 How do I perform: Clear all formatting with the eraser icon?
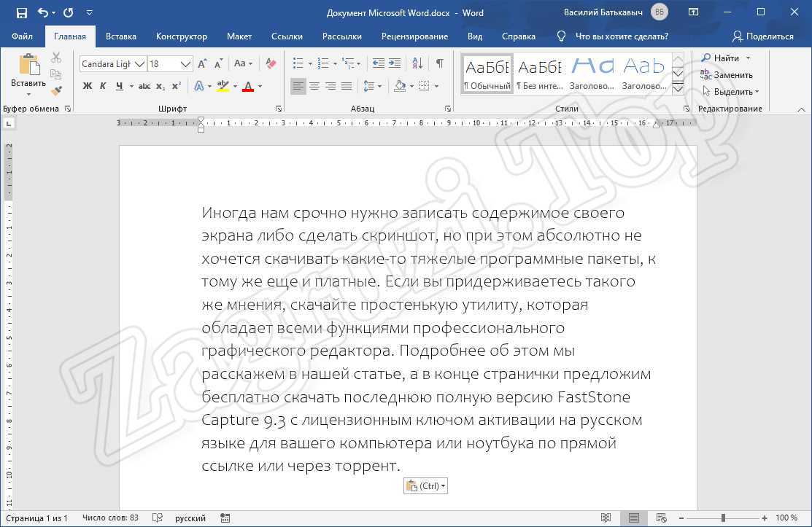click(271, 63)
